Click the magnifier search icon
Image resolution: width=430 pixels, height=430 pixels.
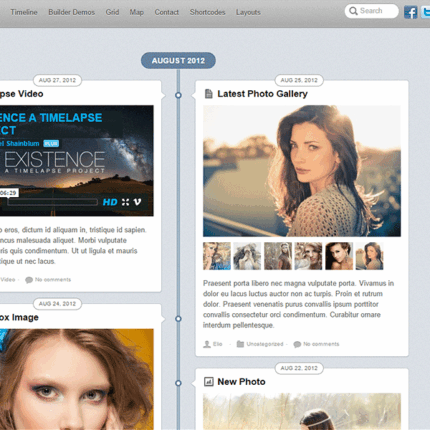pos(353,11)
